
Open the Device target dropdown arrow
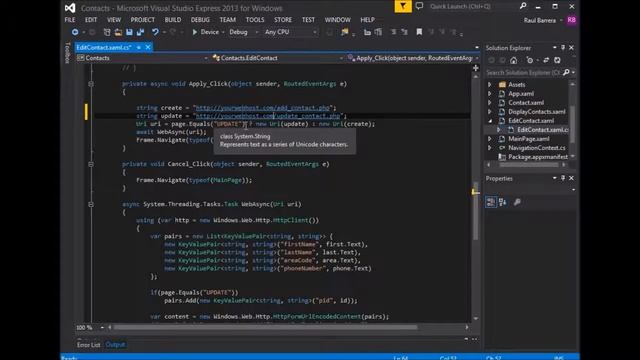coord(223,32)
